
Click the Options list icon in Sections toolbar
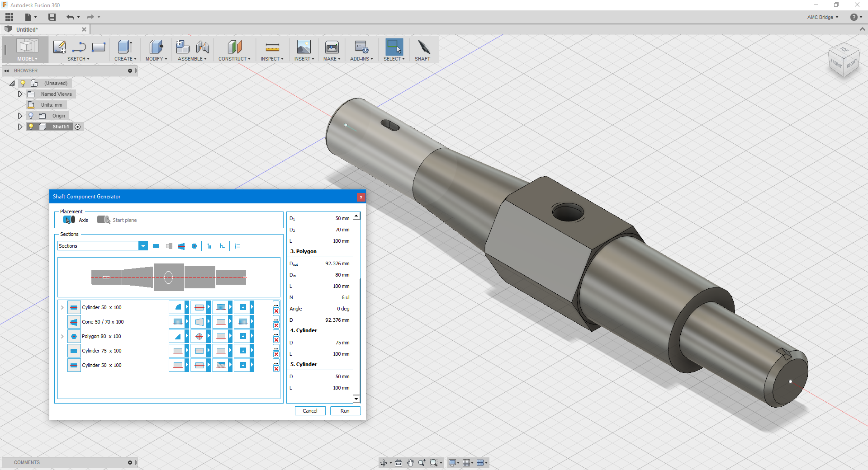(x=237, y=246)
